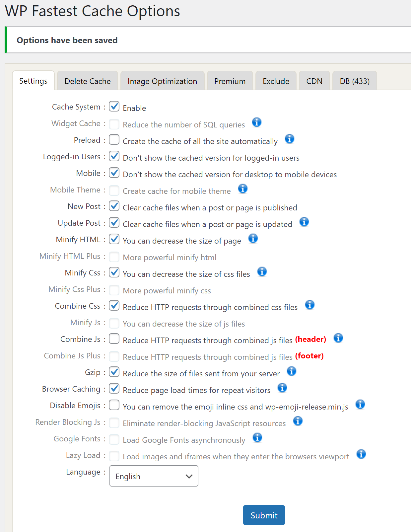Enable the Preload checkbox
411x532 pixels.
click(x=114, y=139)
